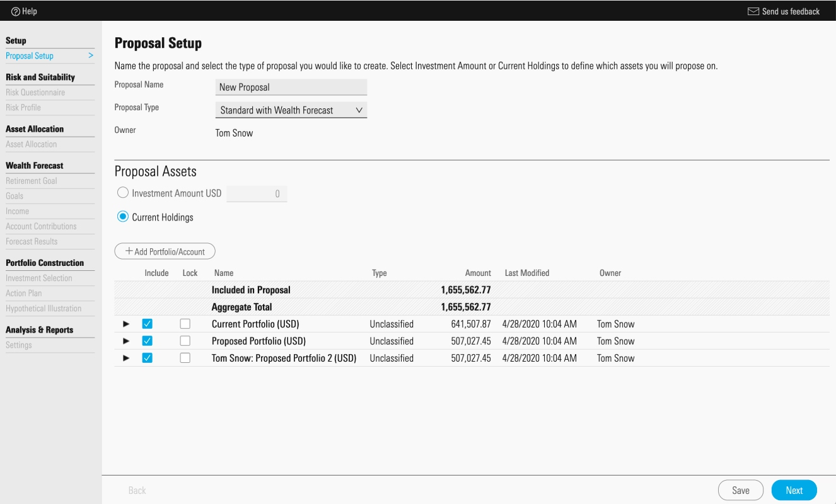
Task: Click the Save button
Action: coord(741,490)
